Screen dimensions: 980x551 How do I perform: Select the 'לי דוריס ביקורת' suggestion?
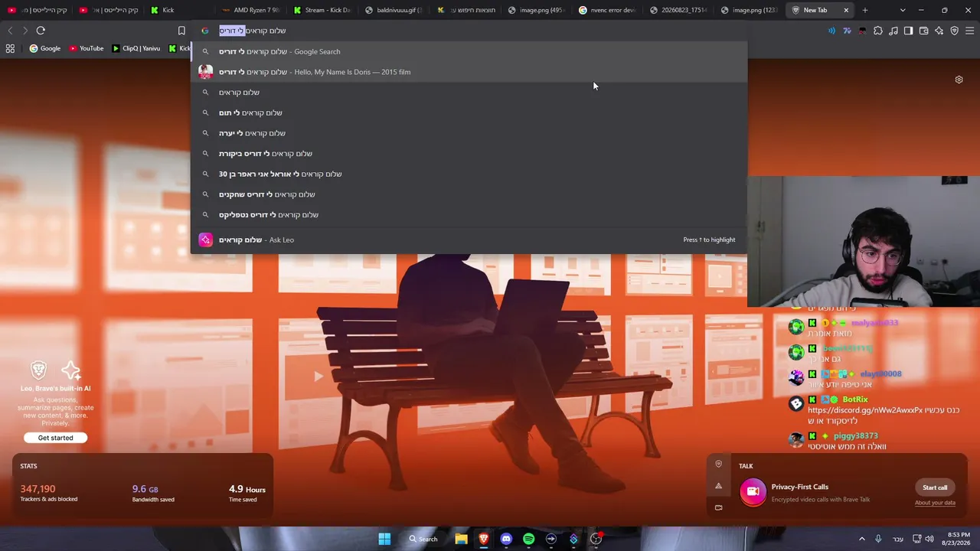pyautogui.click(x=469, y=154)
